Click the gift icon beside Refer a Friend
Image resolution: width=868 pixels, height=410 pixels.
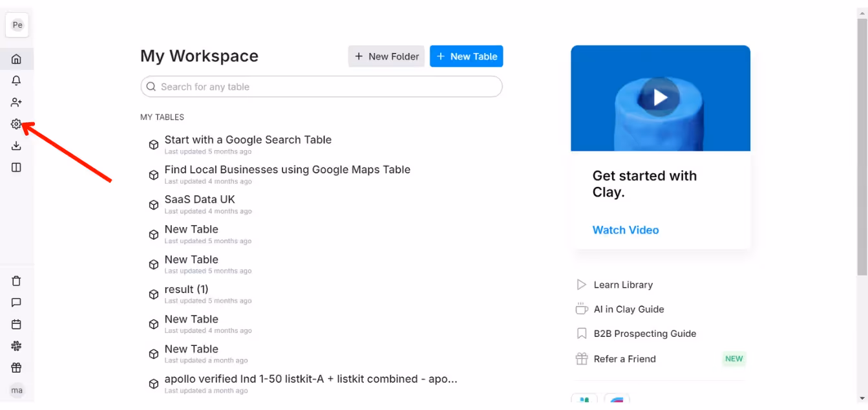(x=582, y=359)
